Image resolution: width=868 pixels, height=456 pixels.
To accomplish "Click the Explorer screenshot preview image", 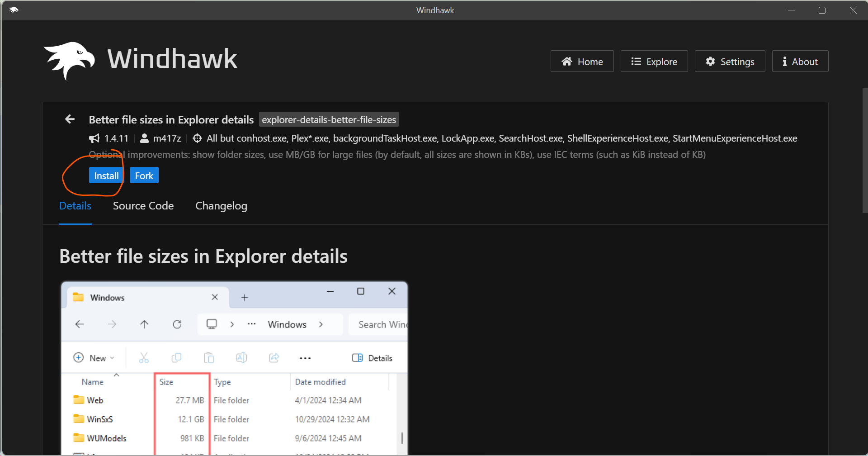I will 234,368.
